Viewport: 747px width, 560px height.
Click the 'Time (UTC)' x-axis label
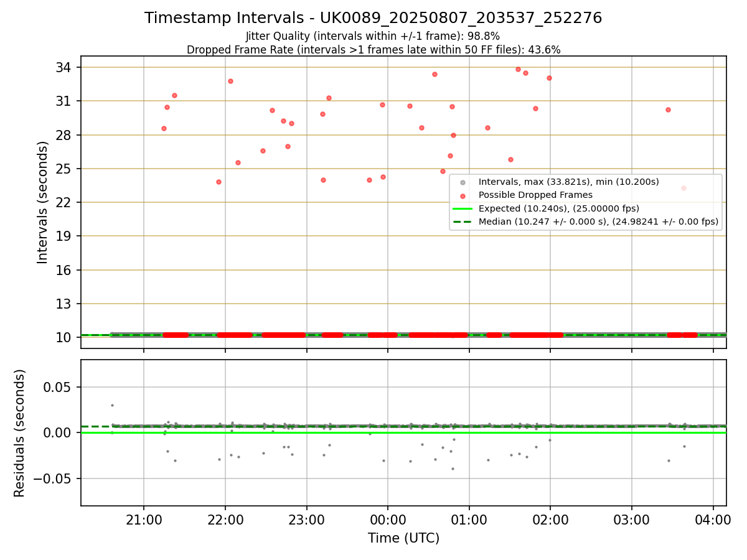click(403, 538)
